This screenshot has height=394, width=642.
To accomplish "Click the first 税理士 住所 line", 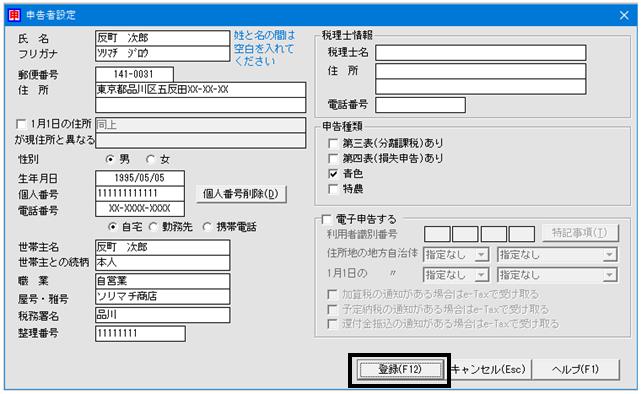I will 481,71.
